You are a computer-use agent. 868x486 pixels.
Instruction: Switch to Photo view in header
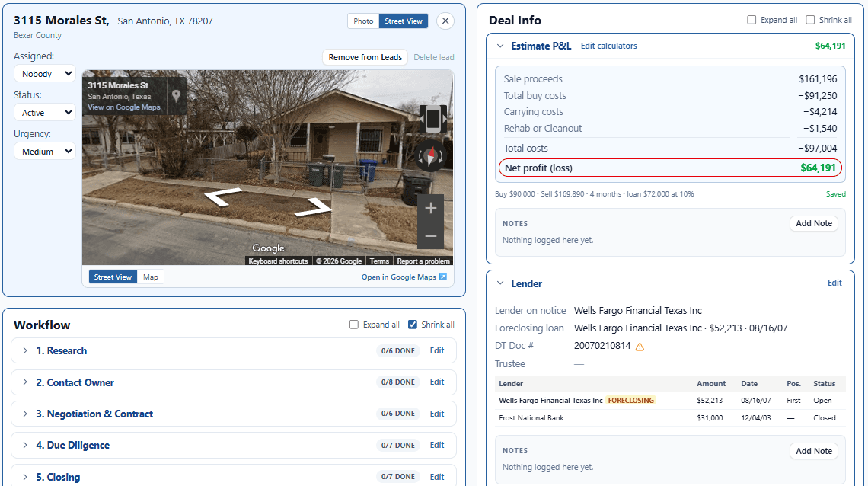[x=363, y=21]
